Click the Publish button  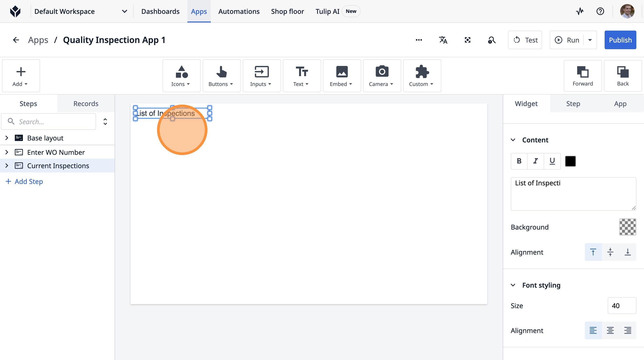(620, 40)
